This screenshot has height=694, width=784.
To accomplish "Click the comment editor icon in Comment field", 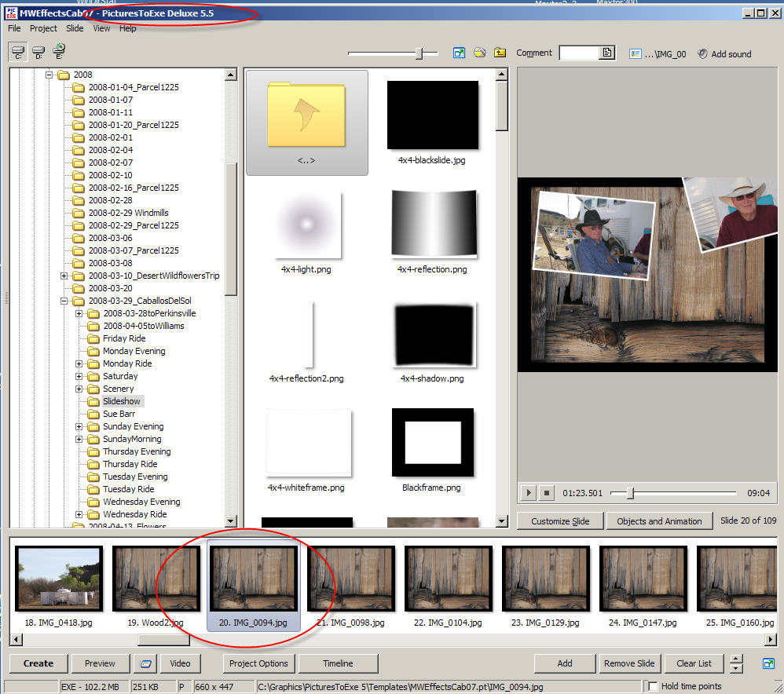I will coord(606,53).
